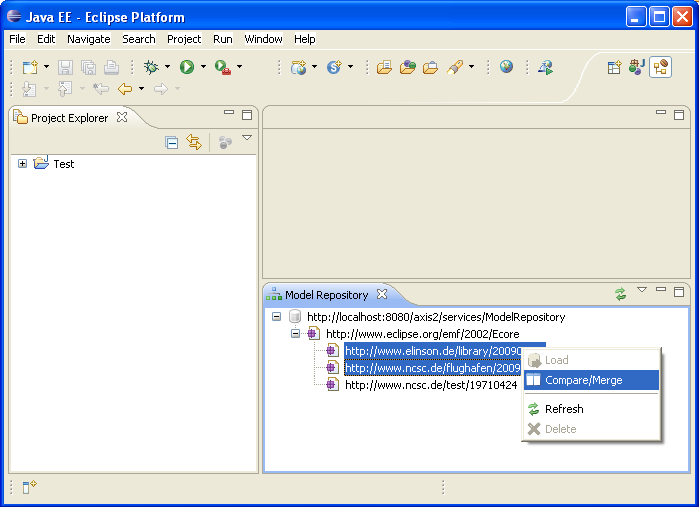
Task: Open the New Servlet dropdown arrow
Action: [x=350, y=67]
